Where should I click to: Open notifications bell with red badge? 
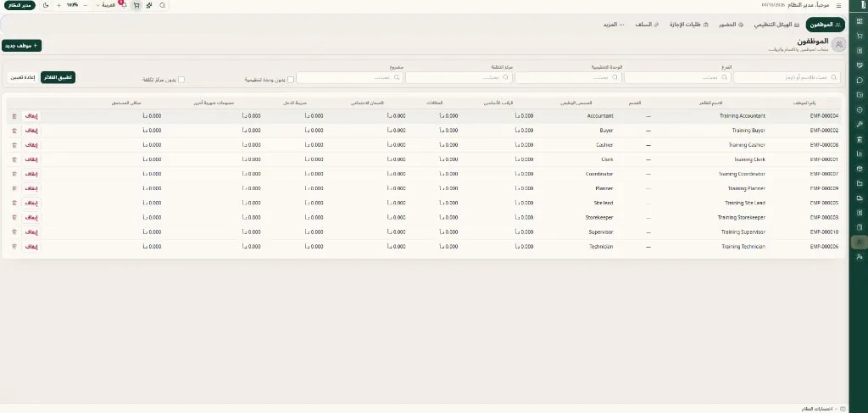[x=122, y=4]
